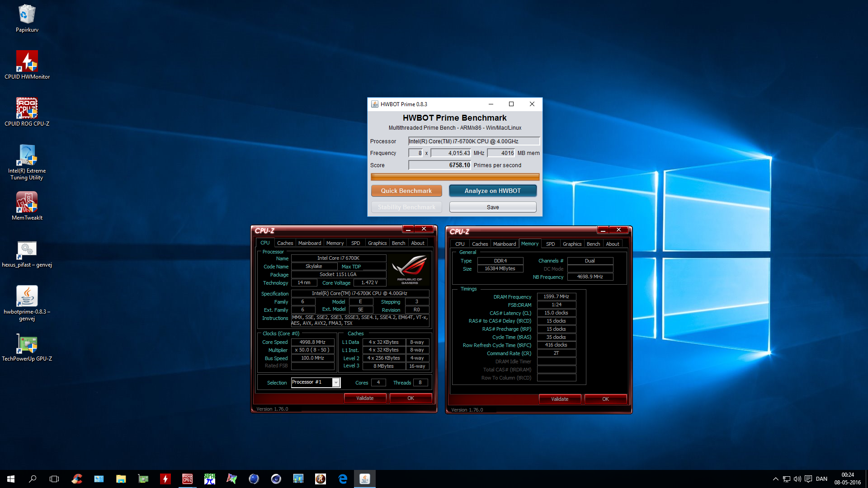Screen dimensions: 868x488
Task: Click OK in the right CPU-Z window
Action: coord(605,399)
